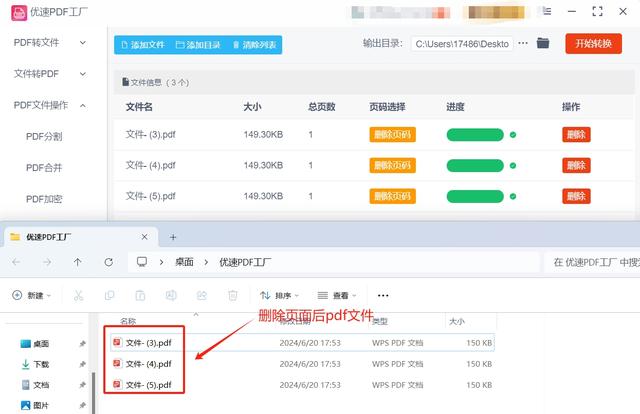The height and width of the screenshot is (414, 640).
Task: Click the cut scissors icon in Explorer
Action: [78, 295]
